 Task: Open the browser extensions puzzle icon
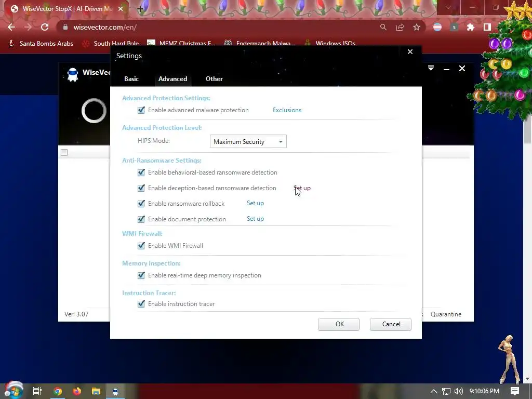coord(471,27)
